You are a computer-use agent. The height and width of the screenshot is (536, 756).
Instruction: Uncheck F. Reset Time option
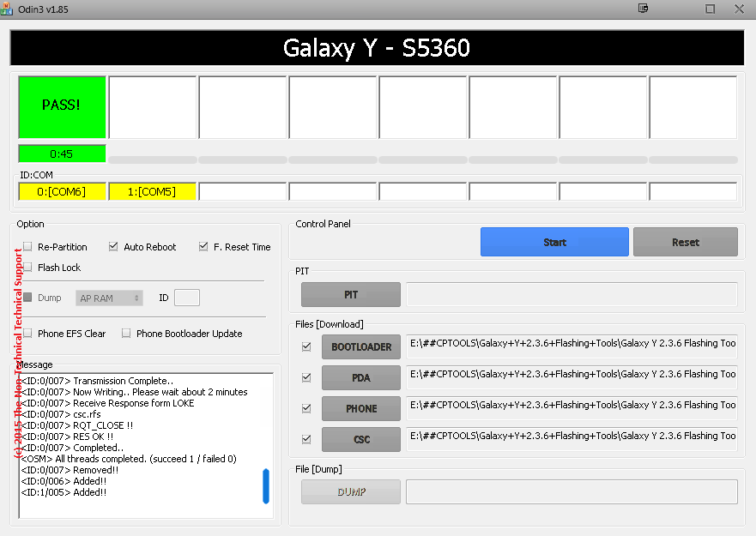point(203,247)
